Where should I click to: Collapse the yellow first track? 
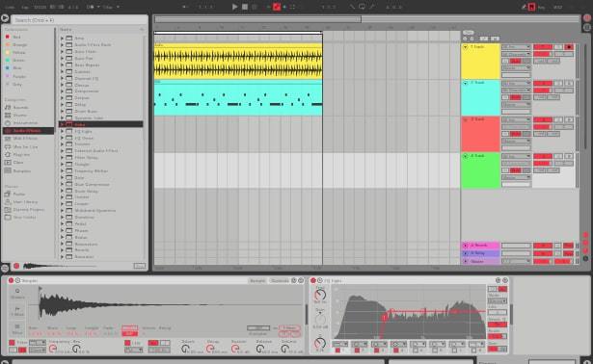[466, 47]
